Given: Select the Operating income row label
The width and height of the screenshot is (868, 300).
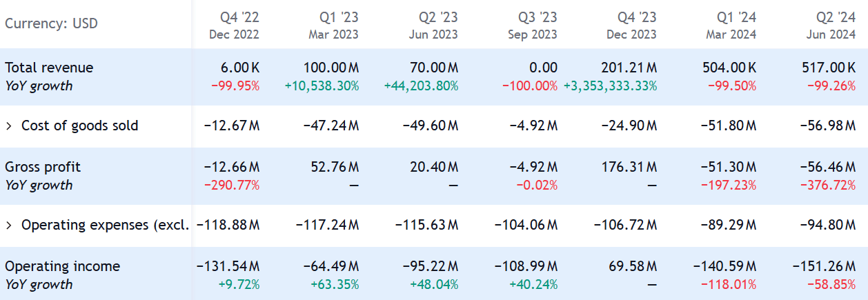Looking at the screenshot, I should tap(62, 266).
